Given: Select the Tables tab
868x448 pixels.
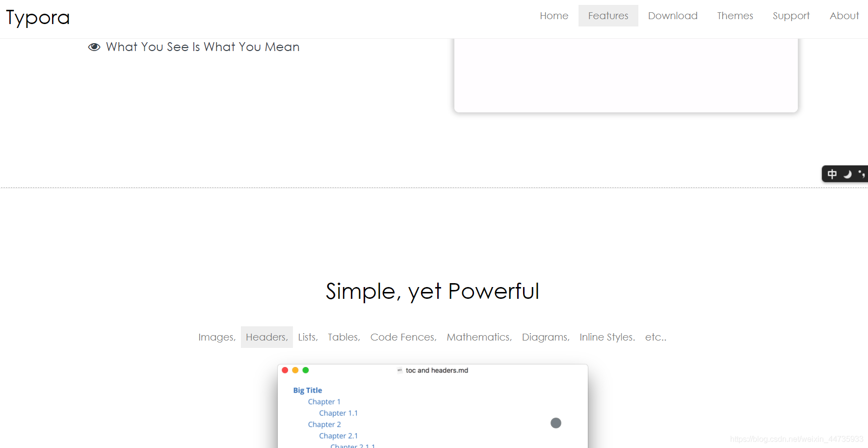Looking at the screenshot, I should (x=344, y=337).
